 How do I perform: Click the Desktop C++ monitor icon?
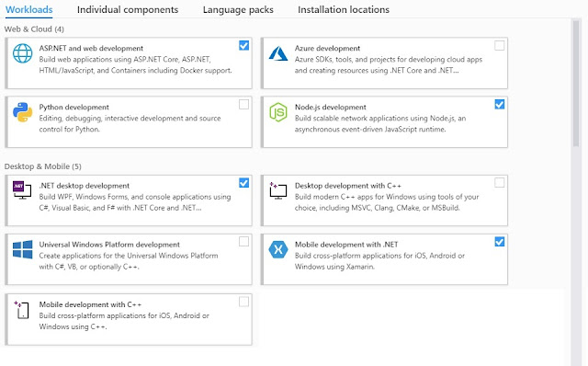(278, 190)
